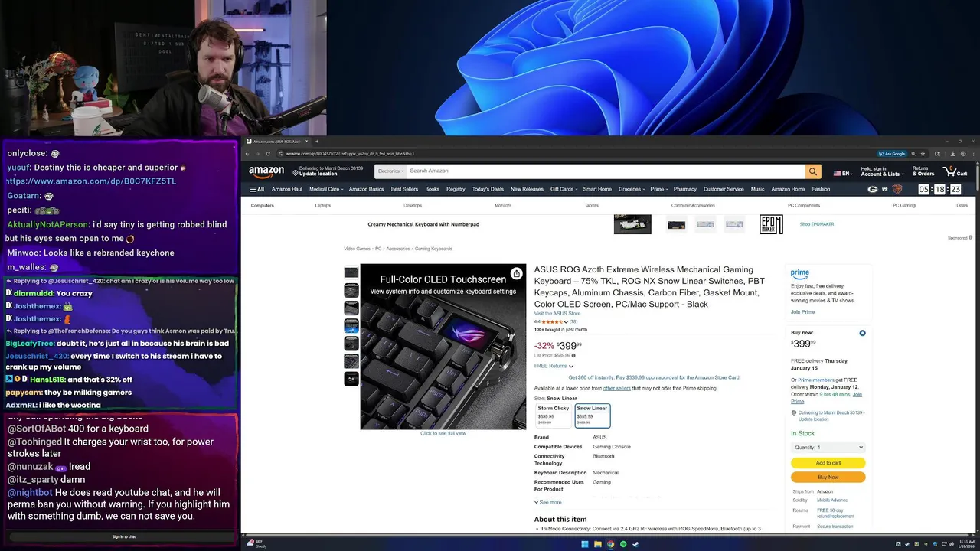Select the Buy new radio button

pos(862,333)
